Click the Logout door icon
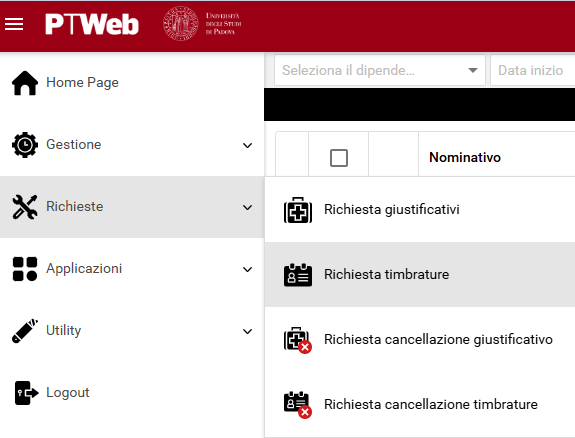 (x=26, y=393)
